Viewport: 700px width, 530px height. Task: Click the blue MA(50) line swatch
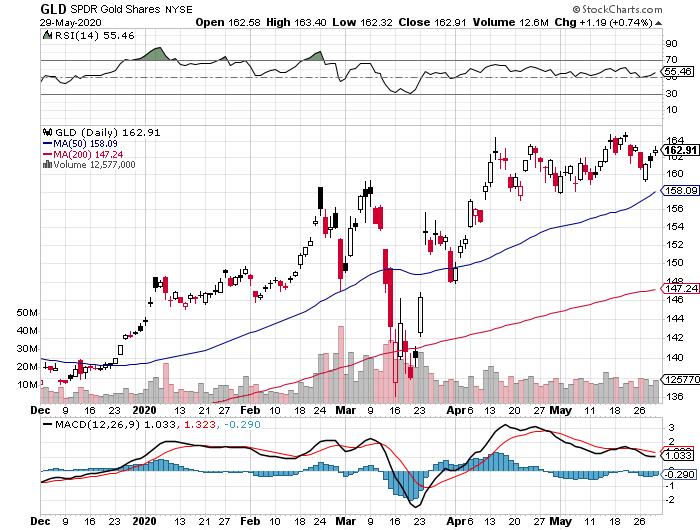(47, 143)
